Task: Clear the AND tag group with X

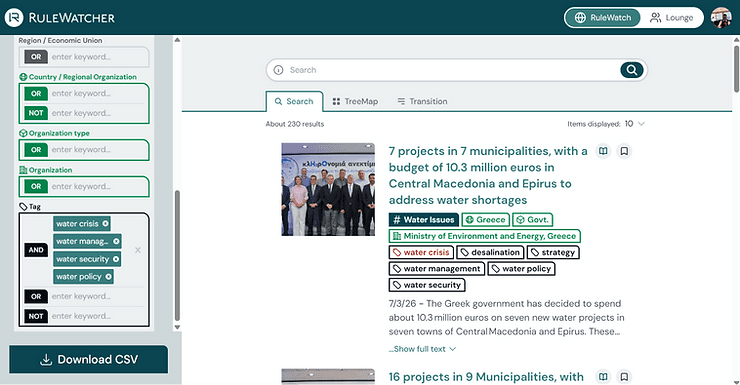Action: click(x=138, y=250)
